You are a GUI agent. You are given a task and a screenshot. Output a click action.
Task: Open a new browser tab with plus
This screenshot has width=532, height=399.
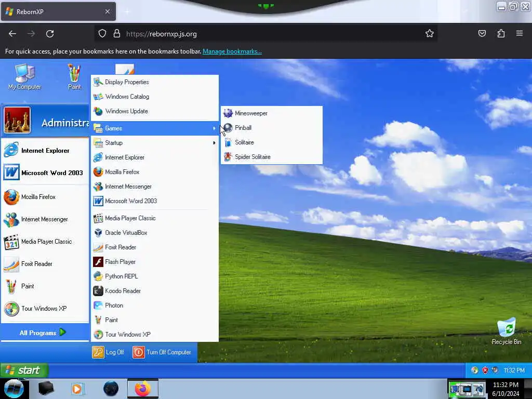(x=127, y=11)
